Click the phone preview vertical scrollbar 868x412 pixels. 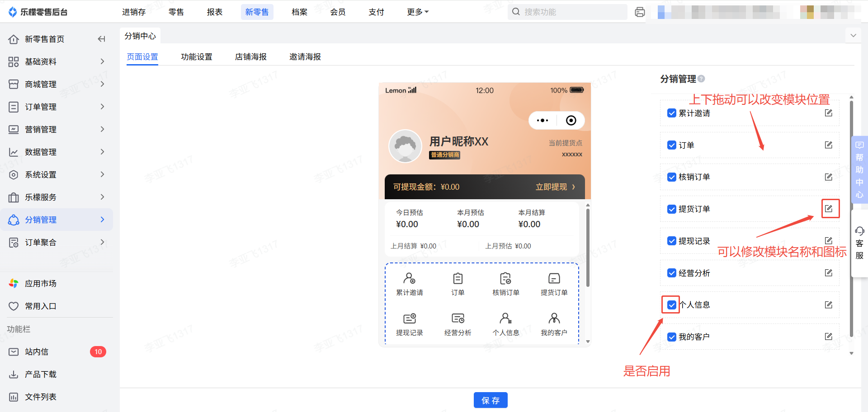click(x=588, y=248)
